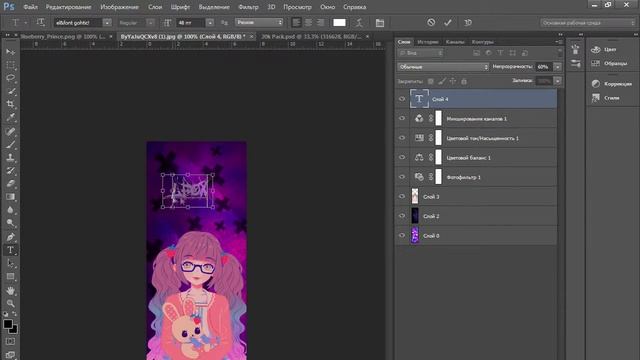Switch to the Каналы tab
640x360 pixels.
pos(455,42)
